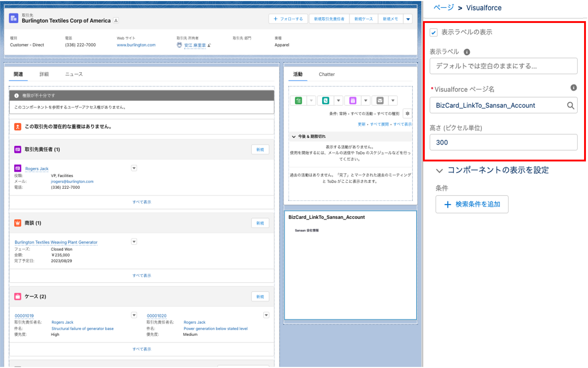The image size is (588, 368).
Task: Collapse the コンポーネントの表示を設定 section
Action: point(439,171)
